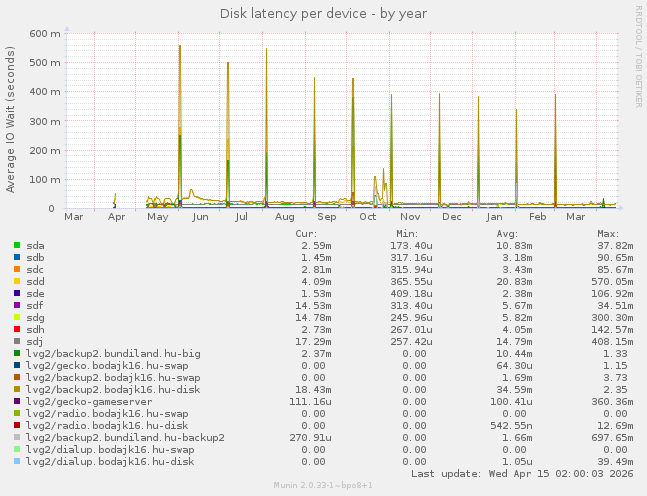Image resolution: width=647 pixels, height=496 pixels.
Task: Click the sdb min value 317.16u
Action: [411, 257]
